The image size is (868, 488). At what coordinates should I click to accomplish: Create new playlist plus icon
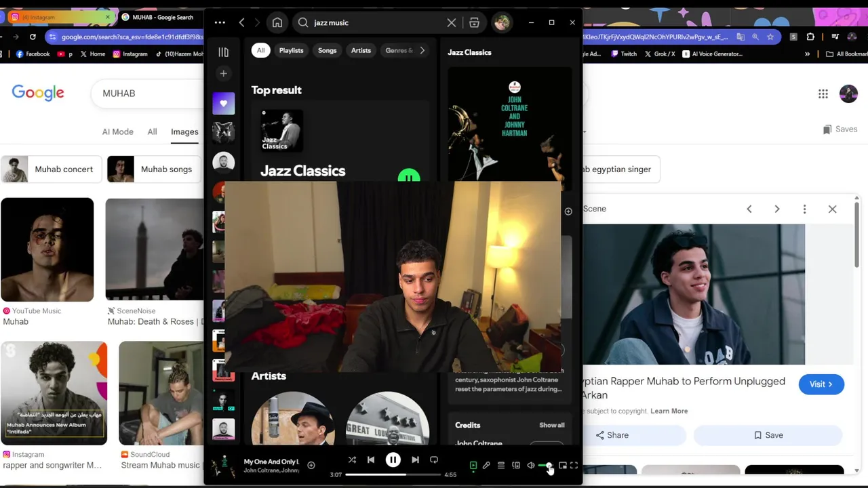coord(223,73)
